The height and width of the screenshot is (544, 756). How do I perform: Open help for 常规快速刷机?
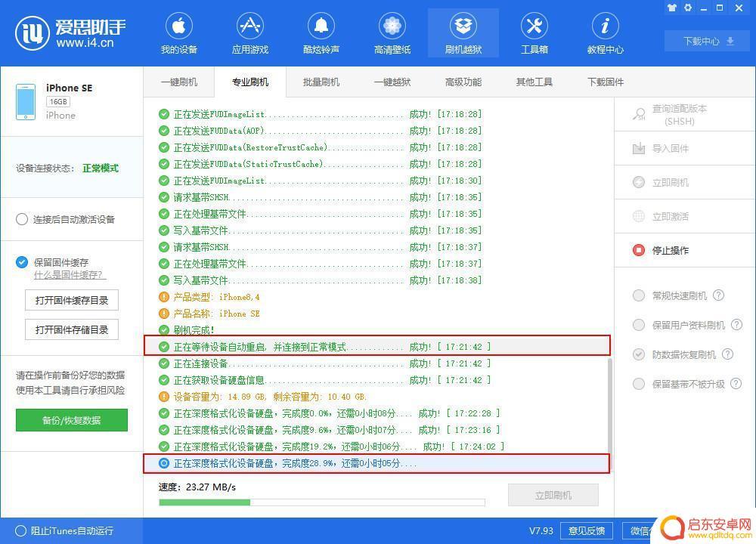[718, 295]
